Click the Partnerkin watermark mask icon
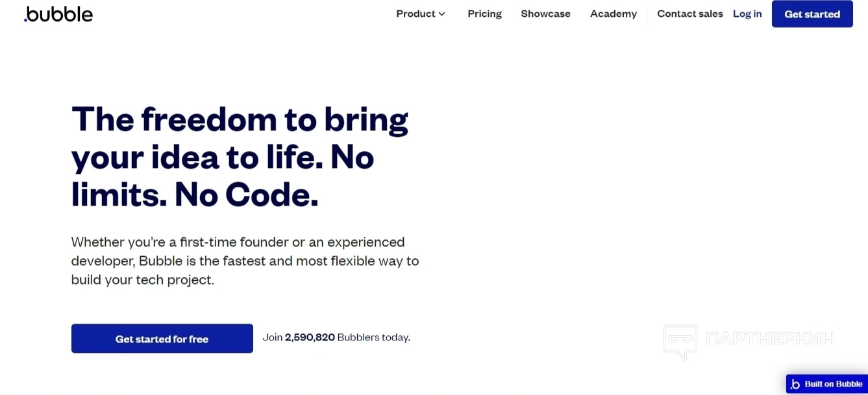Viewport: 868px width, 395px height. (x=680, y=342)
